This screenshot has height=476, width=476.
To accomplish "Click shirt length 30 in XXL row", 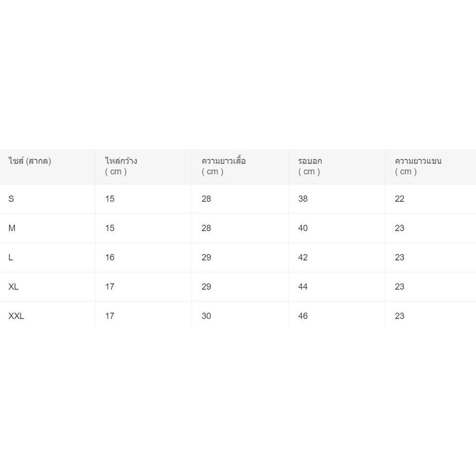I will [x=207, y=316].
